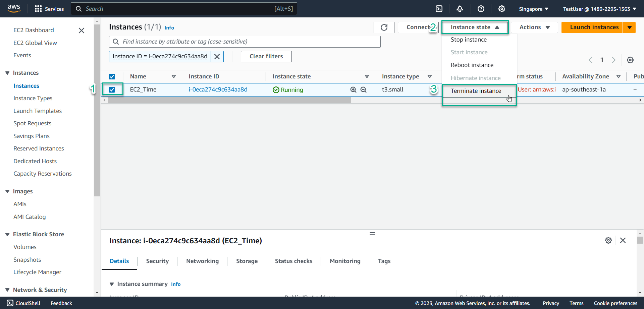Switch to the Monitoring tab
Screen dimensions: 644x309
[345, 261]
